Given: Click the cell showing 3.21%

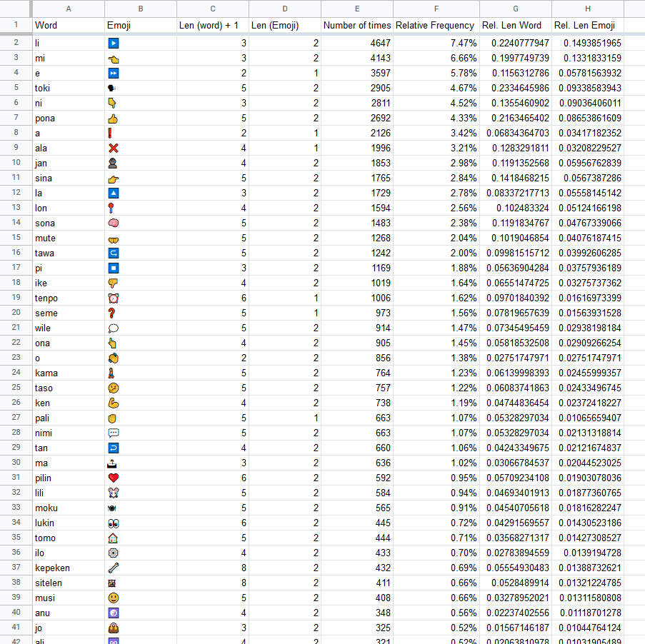Looking at the screenshot, I should point(436,148).
